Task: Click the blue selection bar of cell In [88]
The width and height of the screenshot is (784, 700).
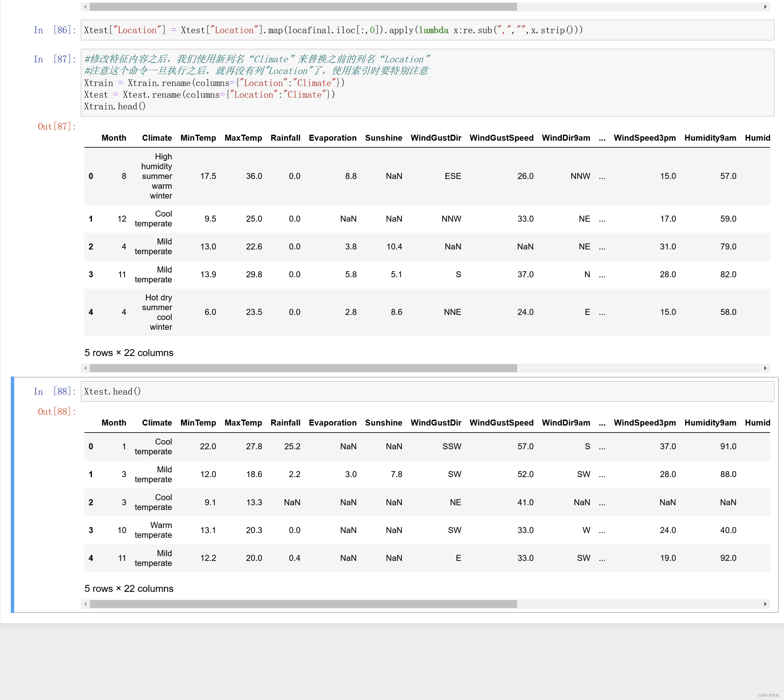Action: [12, 494]
